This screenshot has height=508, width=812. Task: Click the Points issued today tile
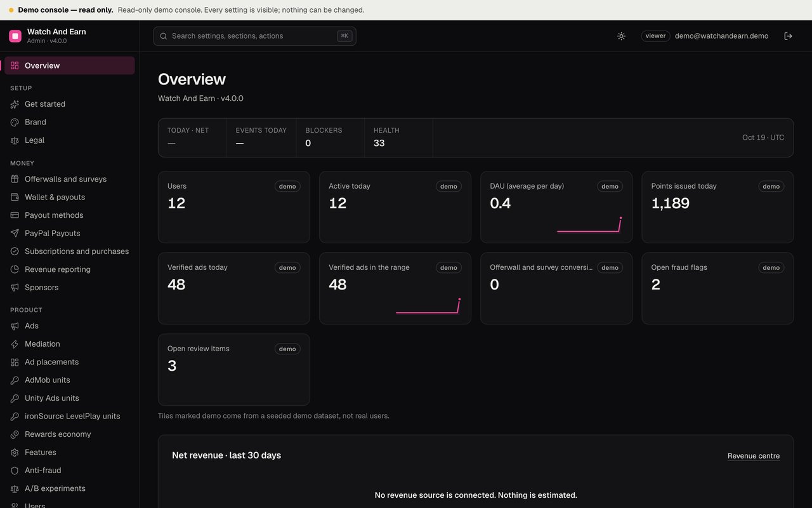pos(717,207)
